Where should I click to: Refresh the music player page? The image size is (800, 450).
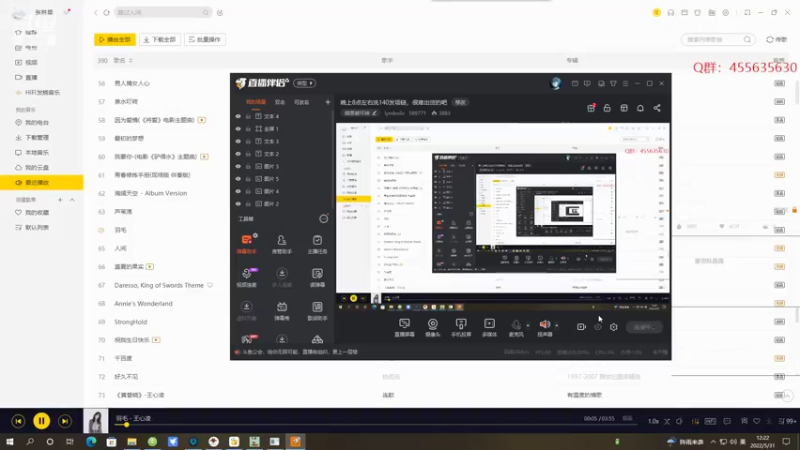click(106, 13)
